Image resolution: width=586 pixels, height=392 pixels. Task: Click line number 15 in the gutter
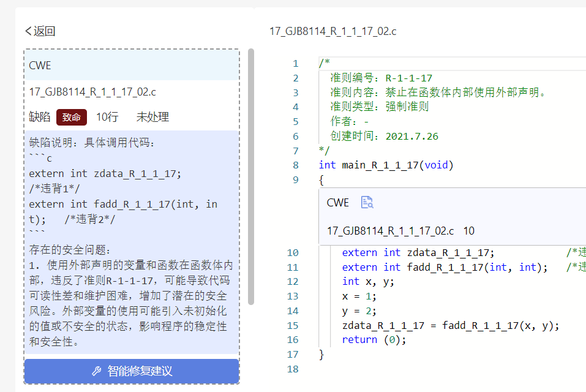[x=293, y=325]
